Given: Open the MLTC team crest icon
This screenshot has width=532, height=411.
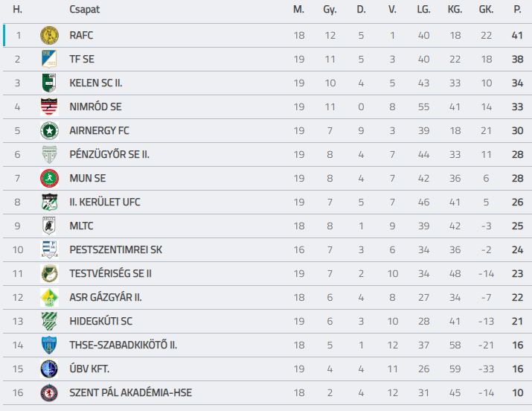Looking at the screenshot, I should [49, 226].
